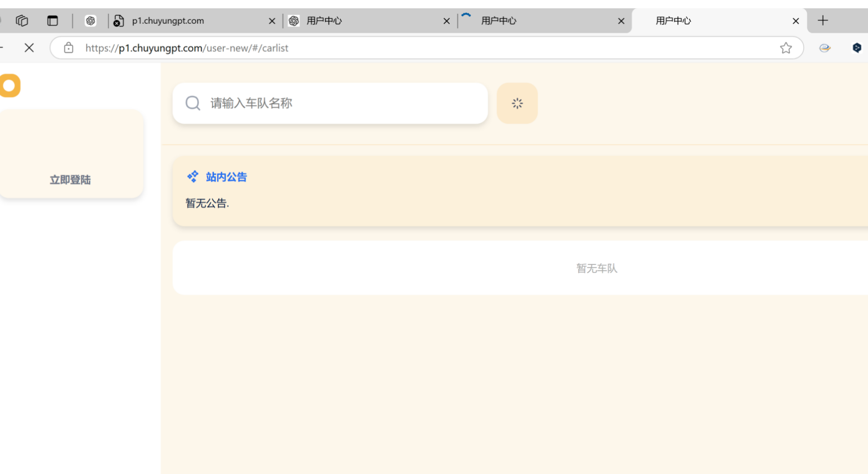Image resolution: width=868 pixels, height=474 pixels.
Task: Click the orange site logo
Action: click(9, 85)
